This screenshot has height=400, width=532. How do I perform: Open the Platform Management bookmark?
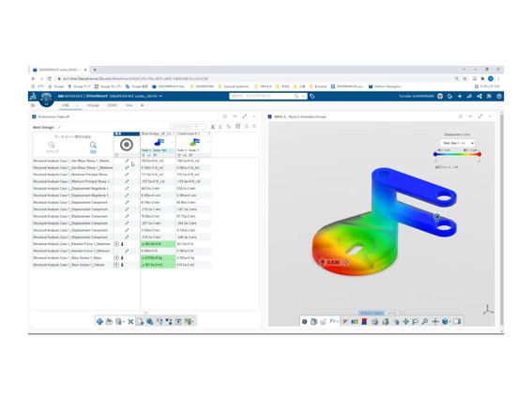click(x=385, y=86)
